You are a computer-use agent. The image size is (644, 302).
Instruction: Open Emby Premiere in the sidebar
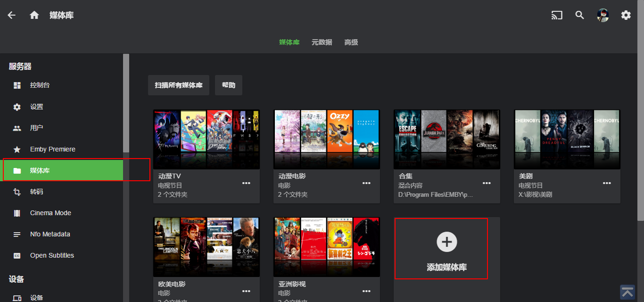pyautogui.click(x=52, y=149)
